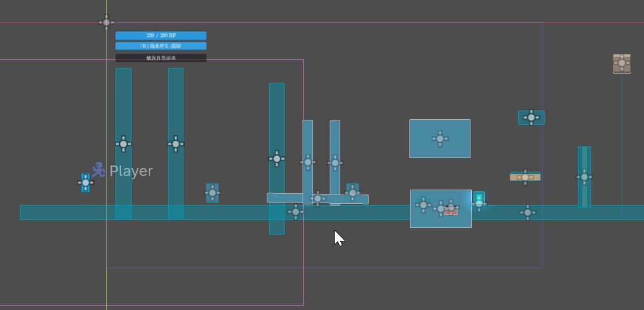Select the Player text label
This screenshot has height=310, width=644.
(131, 171)
